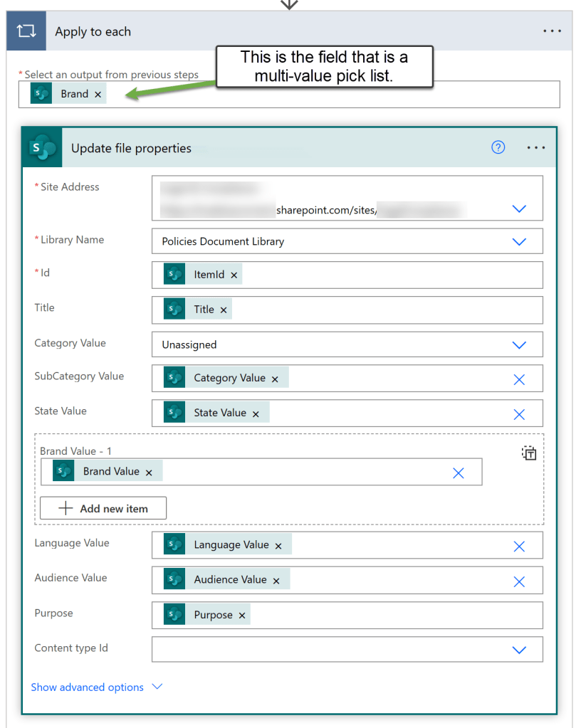Screen dimensions: 576x728
Task: Clear the SubCategory Value field with blue X
Action: pyautogui.click(x=519, y=379)
